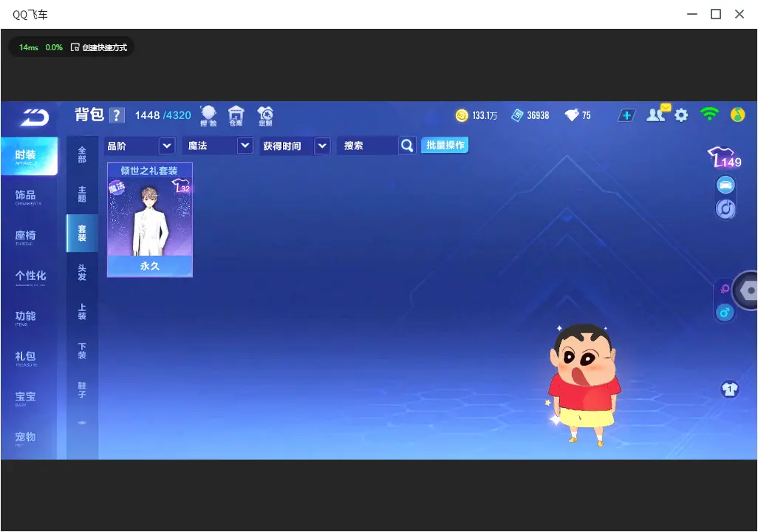Click the hexagon floating assistant button

point(746,290)
